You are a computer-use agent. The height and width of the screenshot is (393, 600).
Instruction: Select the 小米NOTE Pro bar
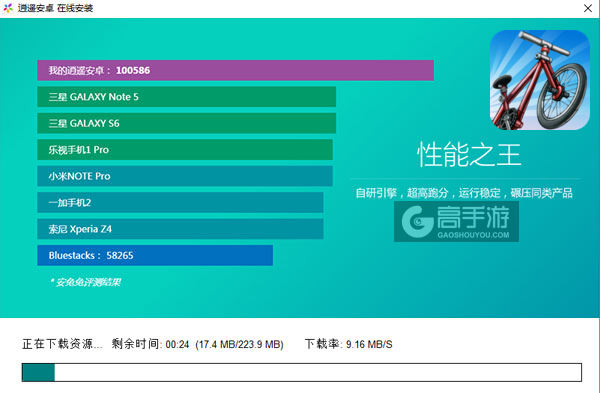185,176
